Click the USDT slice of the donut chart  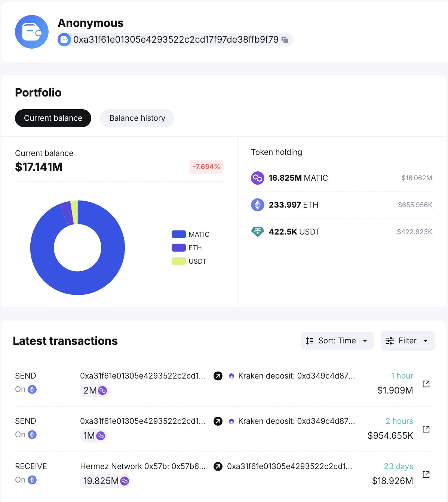[x=74, y=212]
